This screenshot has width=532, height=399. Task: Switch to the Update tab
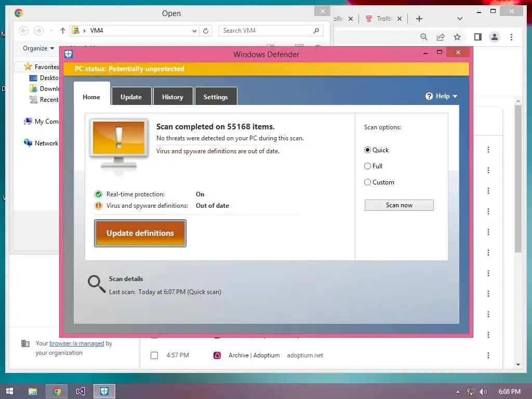(x=131, y=96)
